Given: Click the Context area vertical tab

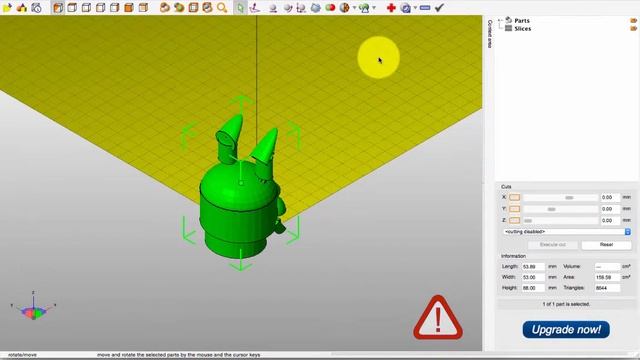Looking at the screenshot, I should (489, 33).
